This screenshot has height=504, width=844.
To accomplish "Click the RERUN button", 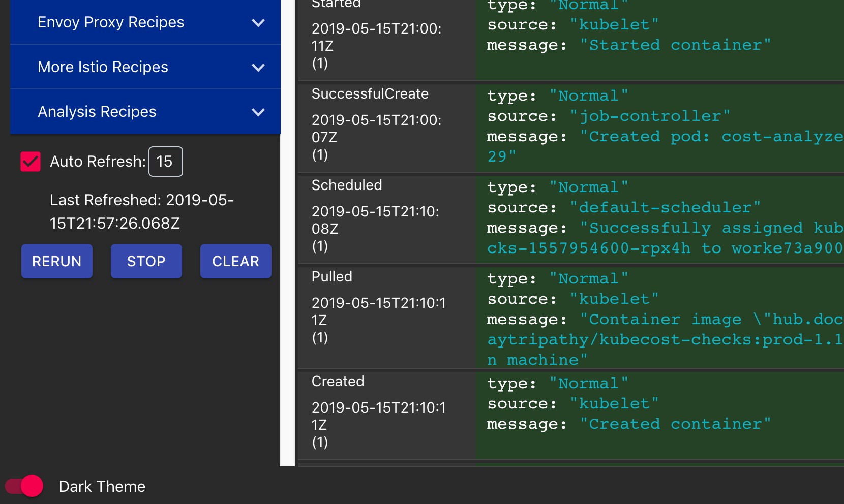I will pyautogui.click(x=57, y=261).
